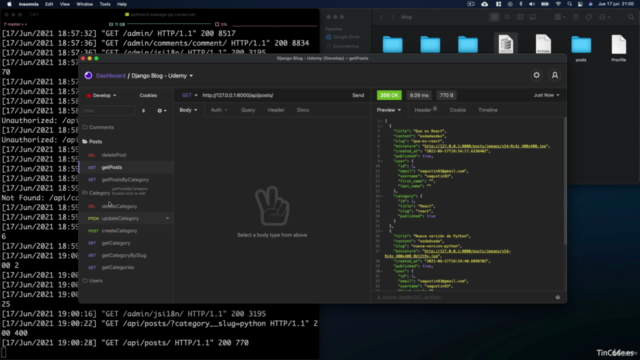The image size is (640, 360).
Task: Open the Window menu
Action: click(x=84, y=4)
